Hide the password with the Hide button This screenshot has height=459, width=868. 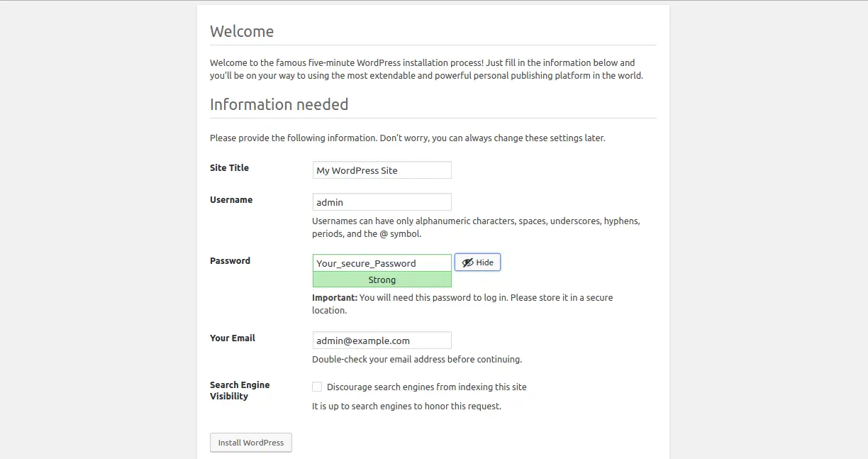(x=478, y=262)
